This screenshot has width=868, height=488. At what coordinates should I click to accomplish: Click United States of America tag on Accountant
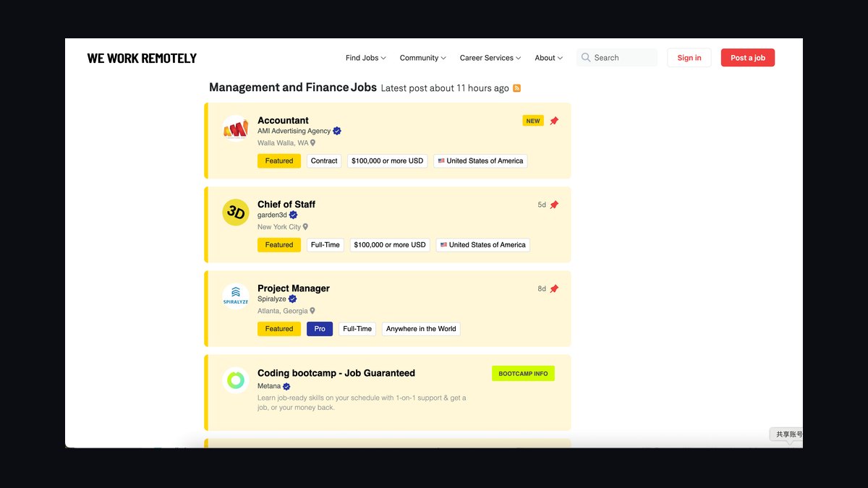click(480, 160)
